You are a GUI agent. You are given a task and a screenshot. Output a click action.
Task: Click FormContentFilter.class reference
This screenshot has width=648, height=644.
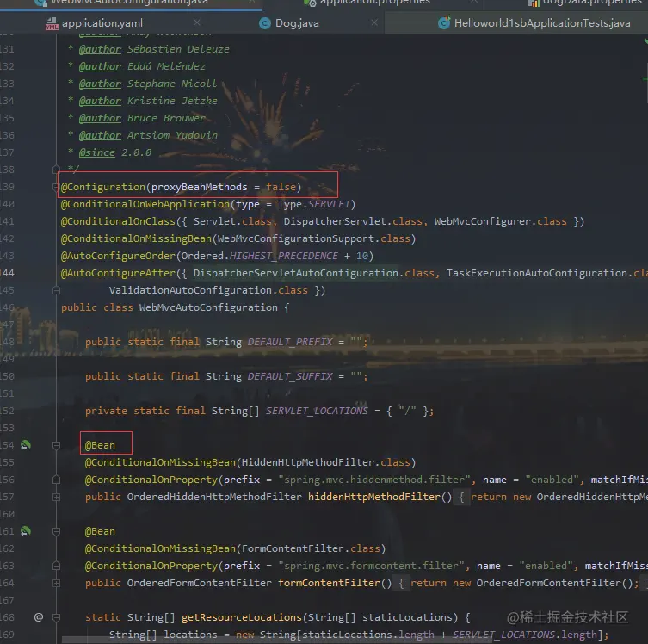tap(311, 548)
